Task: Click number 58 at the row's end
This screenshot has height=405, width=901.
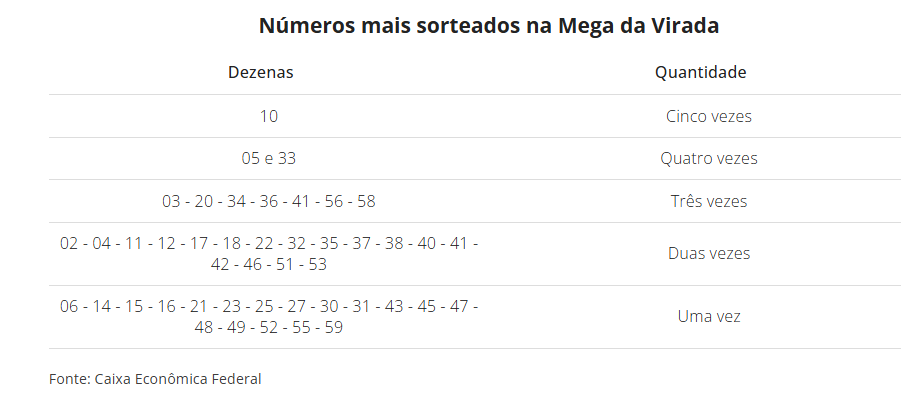Action: pyautogui.click(x=365, y=201)
